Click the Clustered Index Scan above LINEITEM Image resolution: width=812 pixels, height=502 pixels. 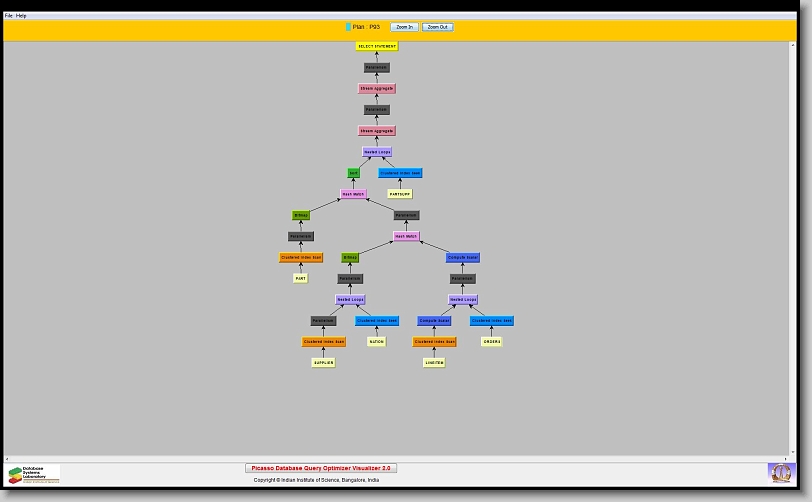coord(434,342)
